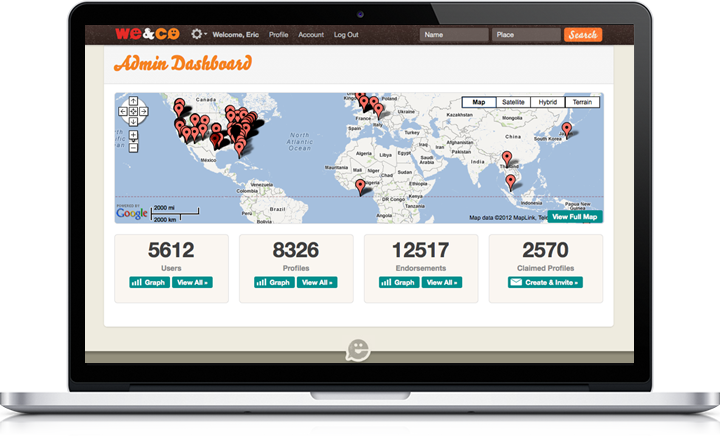Viewport: 720px width, 436px height.
Task: Click the smiley chat bubble footer icon
Action: point(358,350)
